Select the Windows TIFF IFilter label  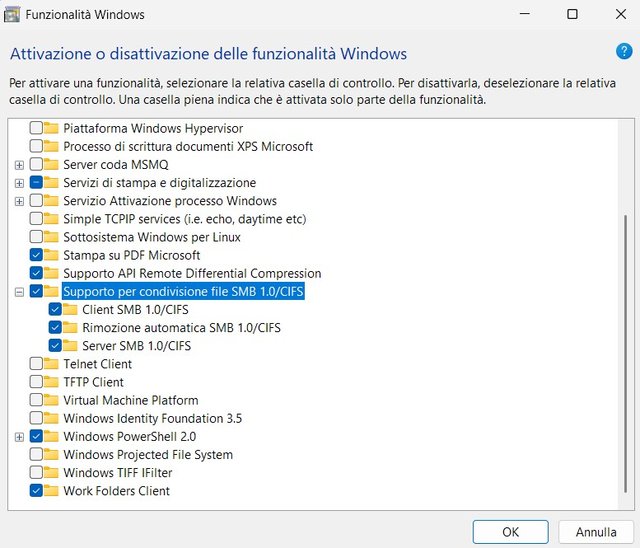click(118, 473)
